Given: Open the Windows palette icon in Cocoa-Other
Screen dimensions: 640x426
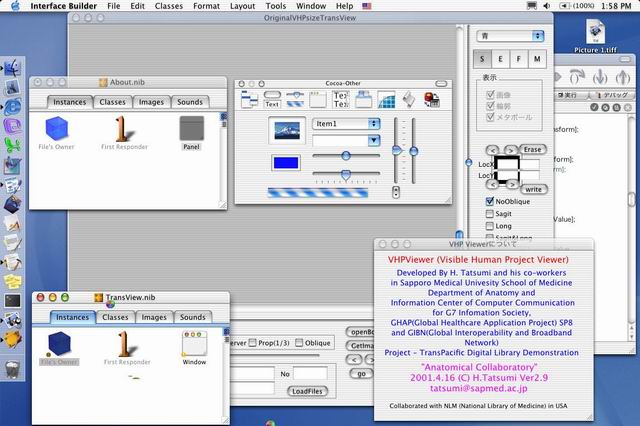Looking at the screenshot, I should [318, 100].
